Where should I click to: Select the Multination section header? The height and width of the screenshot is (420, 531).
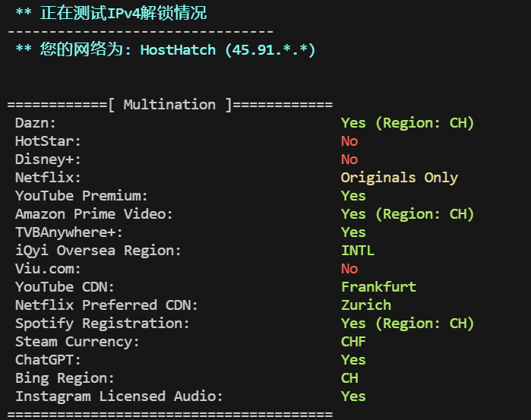pos(170,105)
